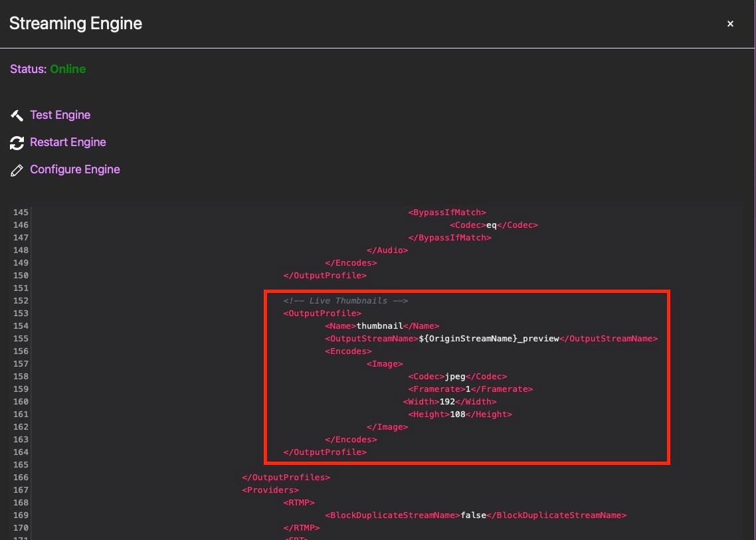Click the eq codec value on line 146
The width and height of the screenshot is (756, 540).
point(492,225)
